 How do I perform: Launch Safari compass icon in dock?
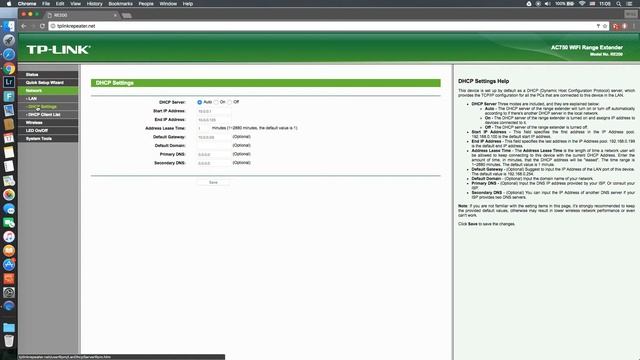9,54
